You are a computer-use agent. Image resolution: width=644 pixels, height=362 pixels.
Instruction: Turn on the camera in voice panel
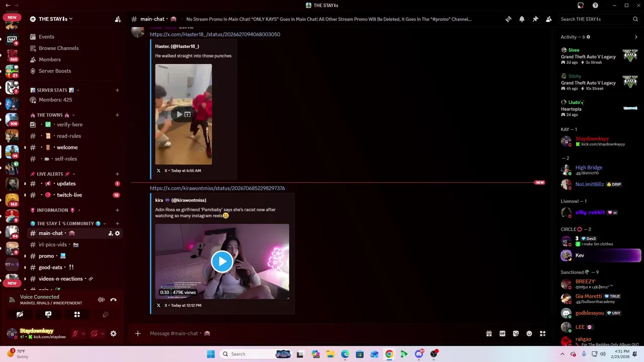tap(20, 315)
